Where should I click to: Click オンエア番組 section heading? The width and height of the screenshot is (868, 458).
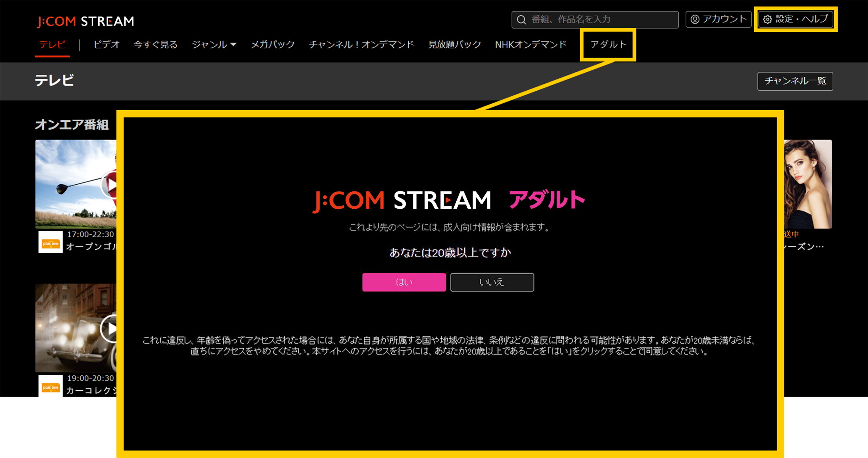pos(72,125)
